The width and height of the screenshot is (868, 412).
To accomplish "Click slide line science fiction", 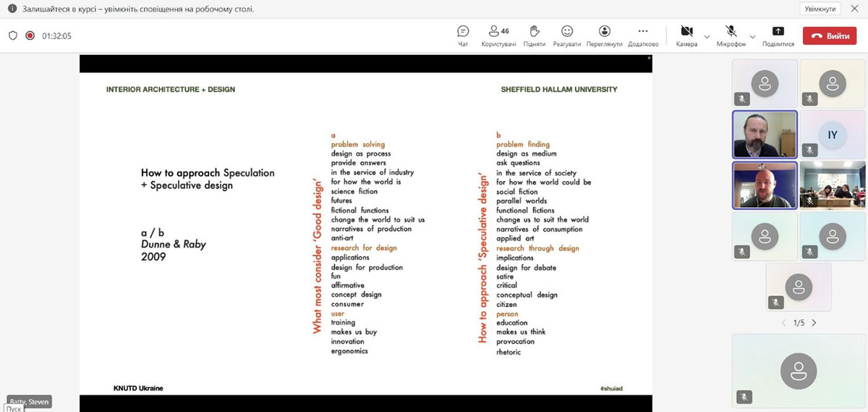I will tap(354, 191).
